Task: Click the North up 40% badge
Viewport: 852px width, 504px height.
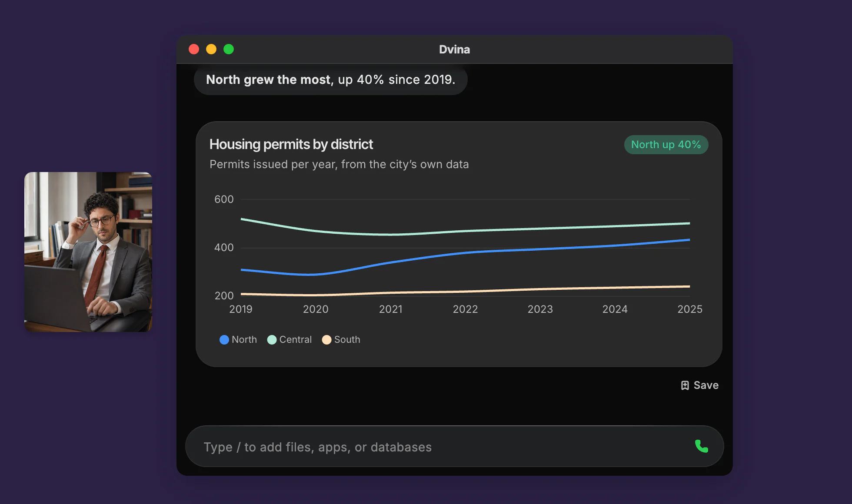Action: pos(666,145)
